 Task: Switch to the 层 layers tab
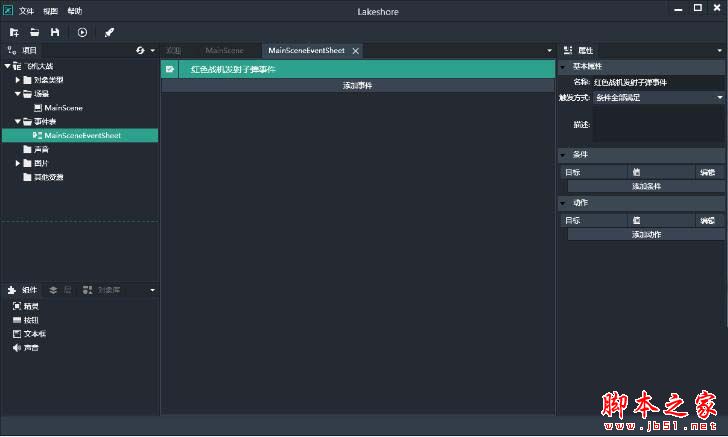[x=60, y=290]
